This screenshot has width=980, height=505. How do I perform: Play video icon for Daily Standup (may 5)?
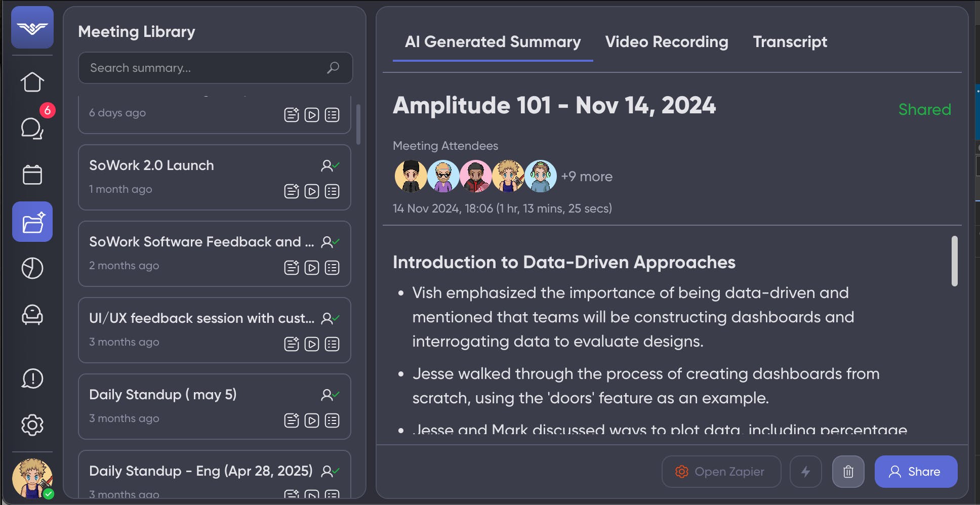tap(312, 420)
